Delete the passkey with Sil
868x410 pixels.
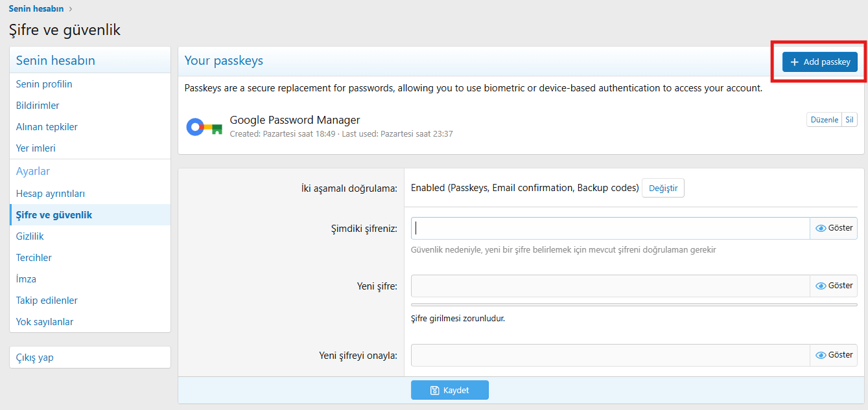pyautogui.click(x=849, y=120)
